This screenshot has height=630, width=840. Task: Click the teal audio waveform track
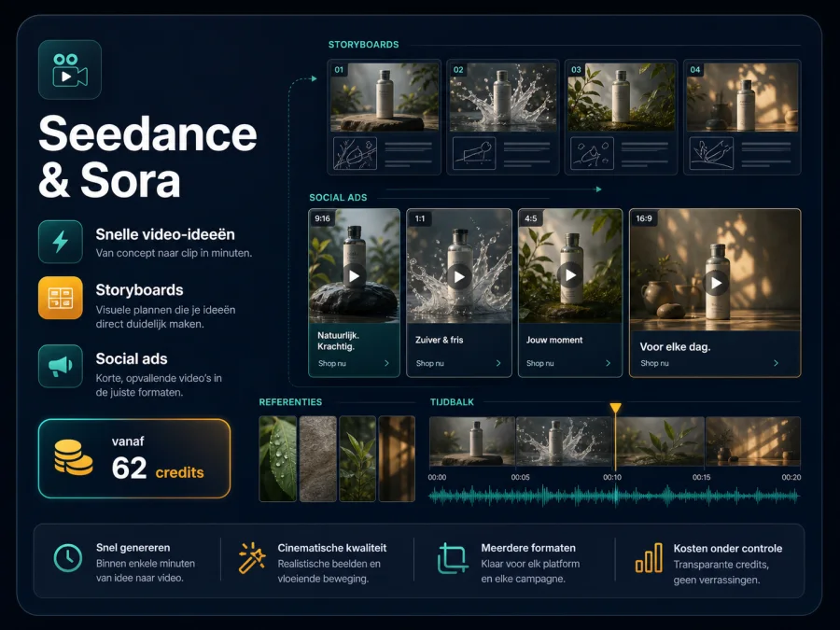[x=614, y=497]
